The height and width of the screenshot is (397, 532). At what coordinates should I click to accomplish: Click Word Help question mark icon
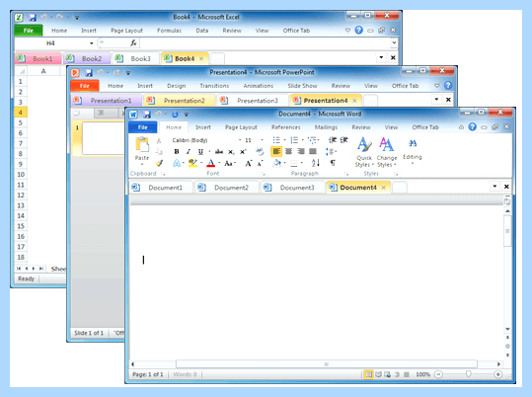[472, 126]
